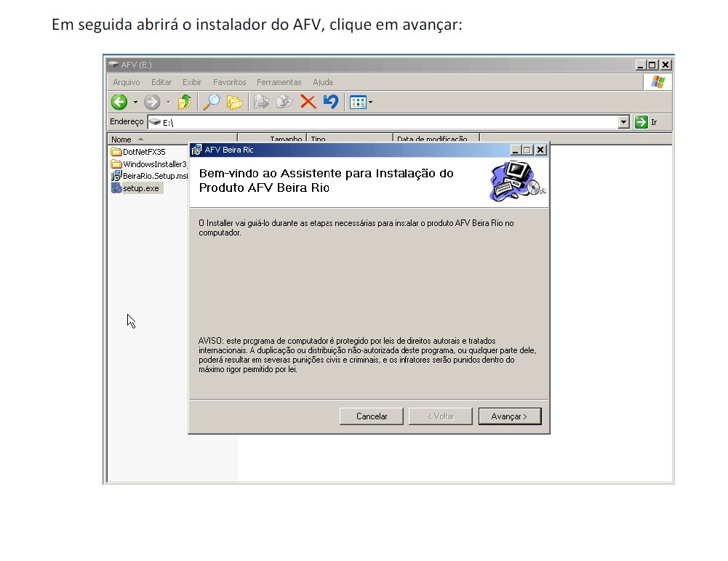Open the Ferramentas menu
The image size is (728, 561).
point(279,82)
